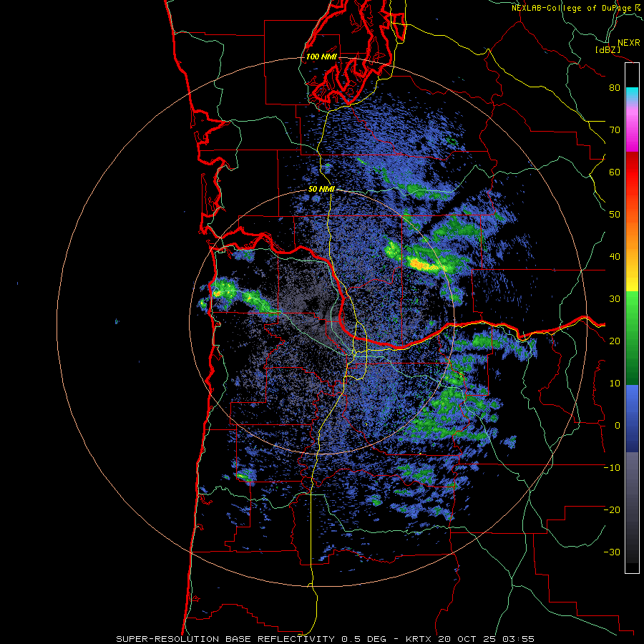Click the 70 dBZ scale value
Viewport: 644px width, 644px height.
[615, 130]
